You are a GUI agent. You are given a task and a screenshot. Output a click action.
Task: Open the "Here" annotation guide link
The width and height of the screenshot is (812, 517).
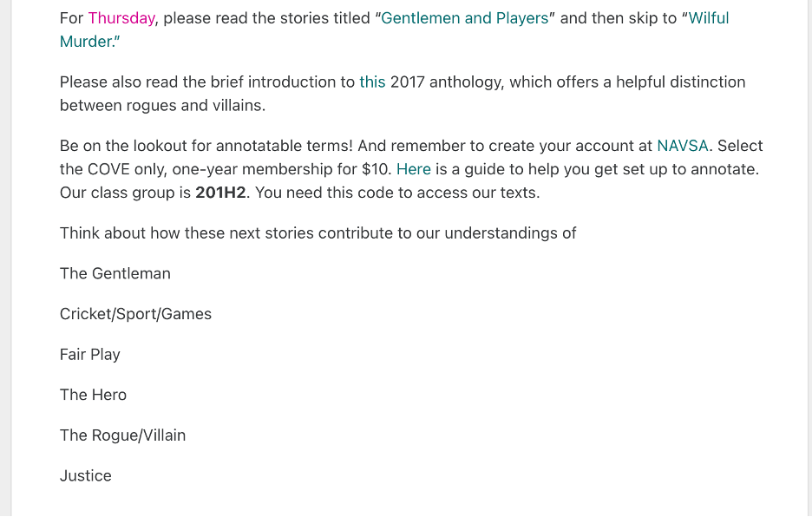tap(413, 169)
